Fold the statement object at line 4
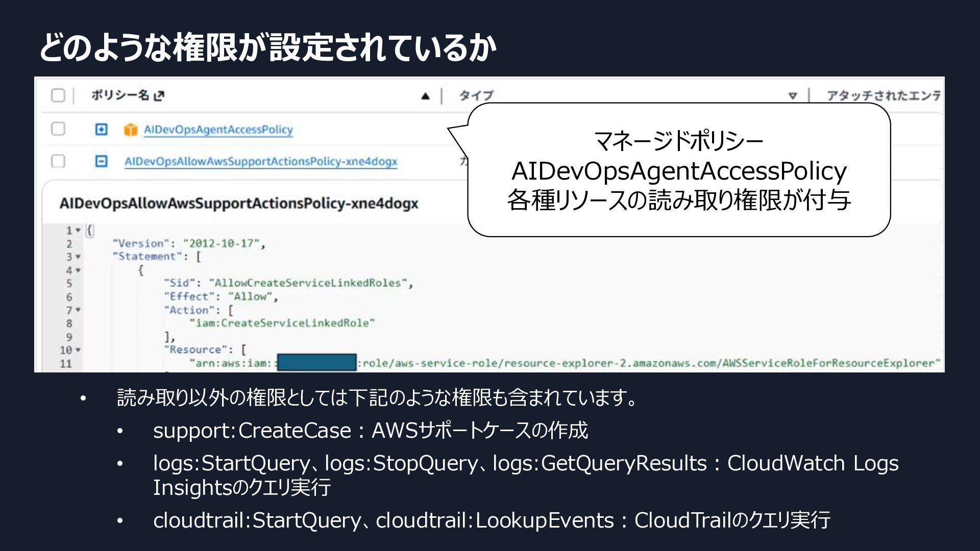The image size is (980, 551). tap(78, 270)
